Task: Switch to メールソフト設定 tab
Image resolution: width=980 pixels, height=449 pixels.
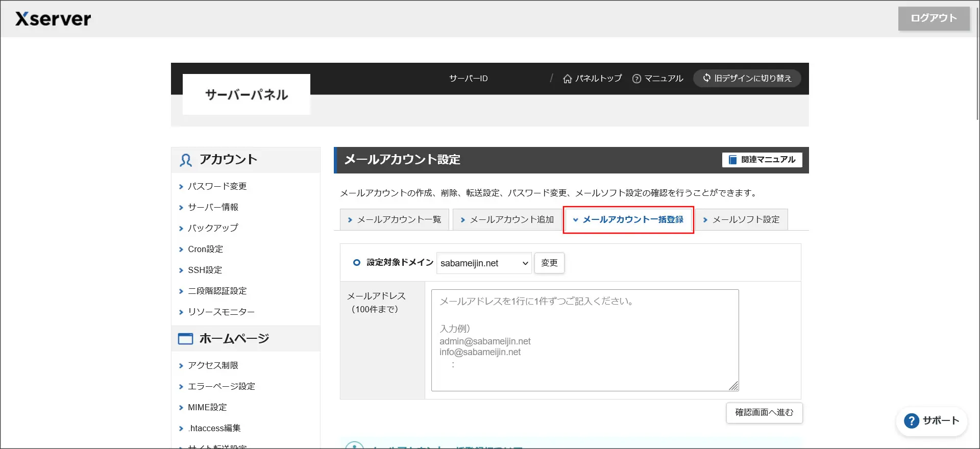Action: (742, 219)
